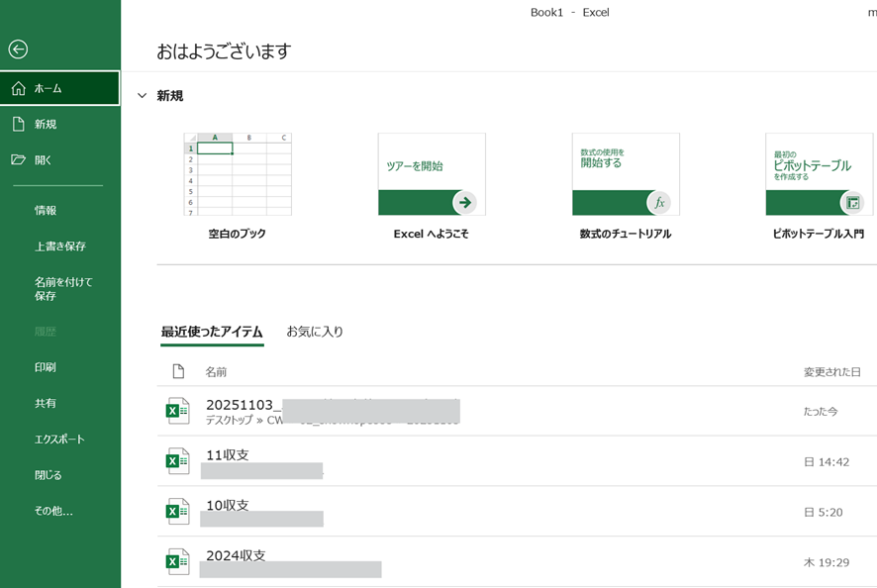Select the 最近使ったアイテム tab
This screenshot has width=877, height=588.
click(212, 332)
